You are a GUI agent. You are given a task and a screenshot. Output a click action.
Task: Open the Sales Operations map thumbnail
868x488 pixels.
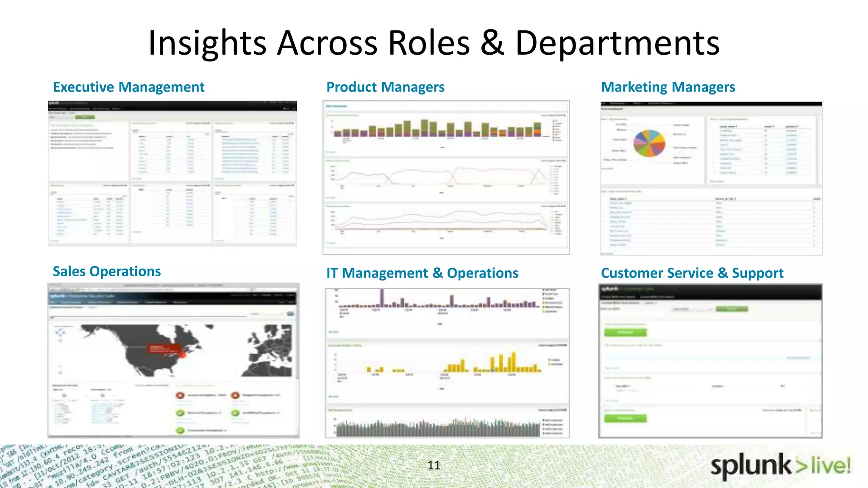click(173, 360)
